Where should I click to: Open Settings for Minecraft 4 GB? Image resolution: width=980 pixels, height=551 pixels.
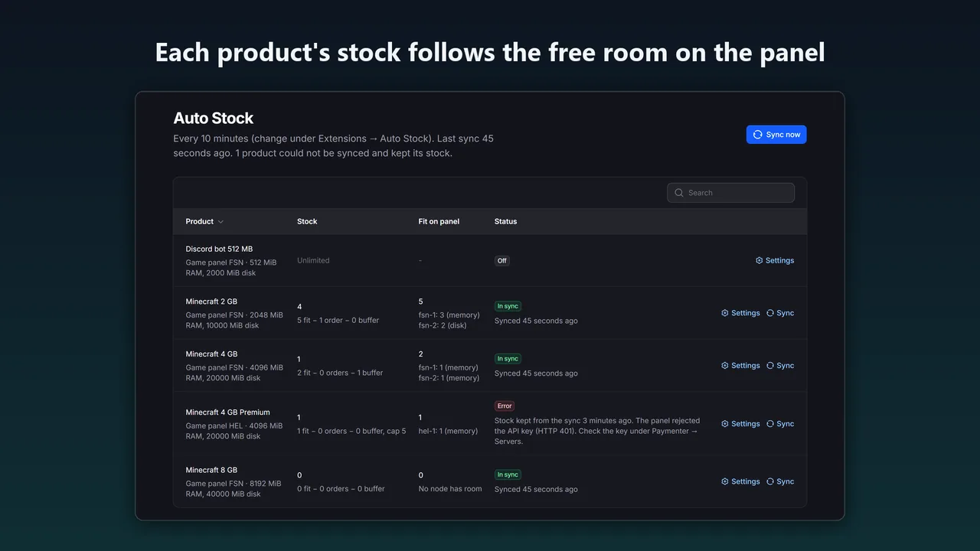740,366
